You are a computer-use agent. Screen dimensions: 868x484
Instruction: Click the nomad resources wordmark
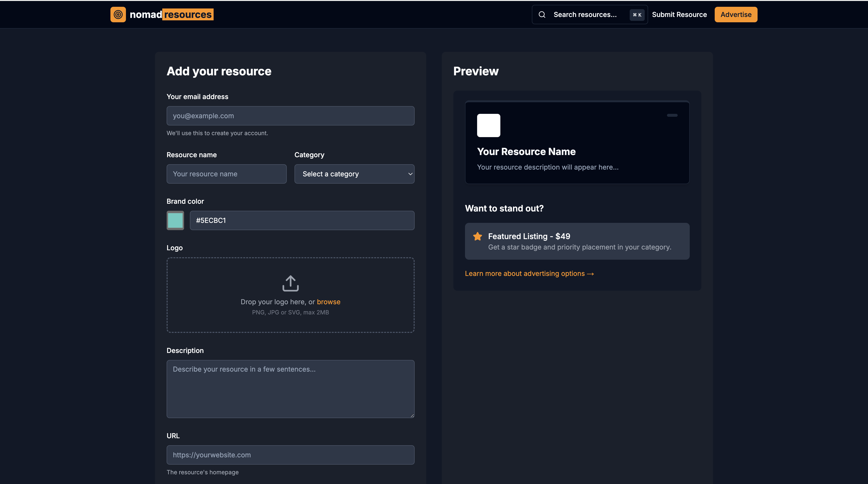coord(171,15)
